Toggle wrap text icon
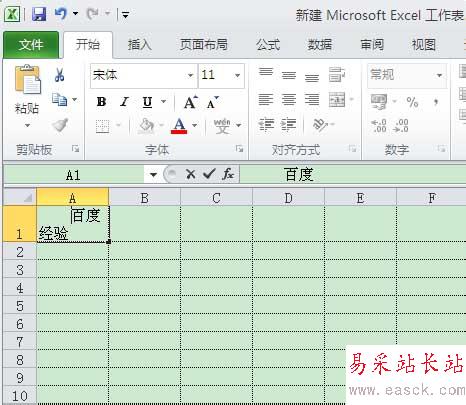This screenshot has height=405, width=466. (337, 75)
